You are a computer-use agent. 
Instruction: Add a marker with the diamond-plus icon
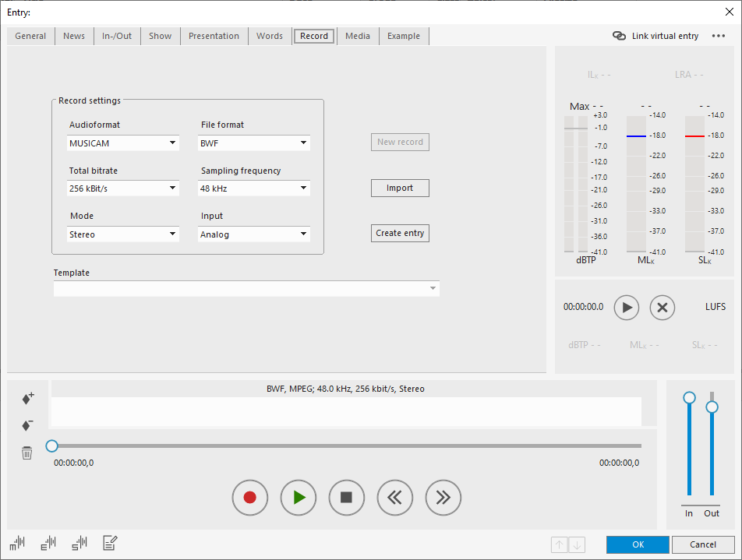point(26,398)
